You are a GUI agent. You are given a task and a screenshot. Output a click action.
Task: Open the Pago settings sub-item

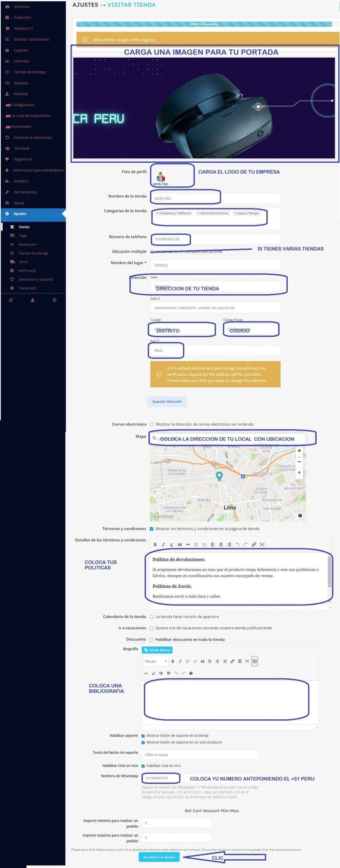pyautogui.click(x=23, y=236)
